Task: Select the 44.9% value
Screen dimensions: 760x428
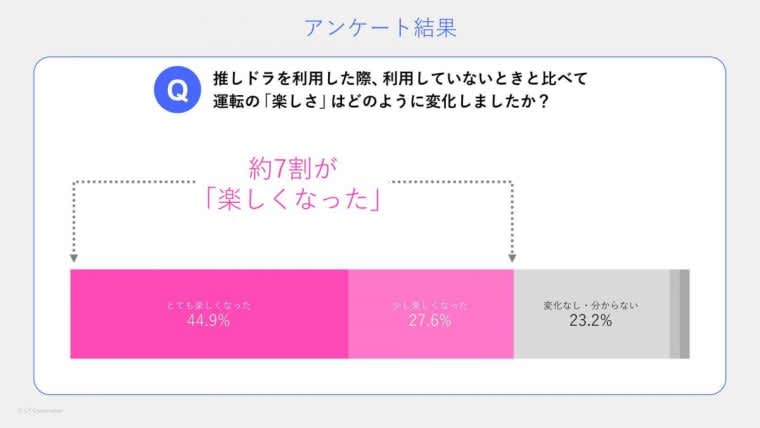Action: [x=208, y=321]
